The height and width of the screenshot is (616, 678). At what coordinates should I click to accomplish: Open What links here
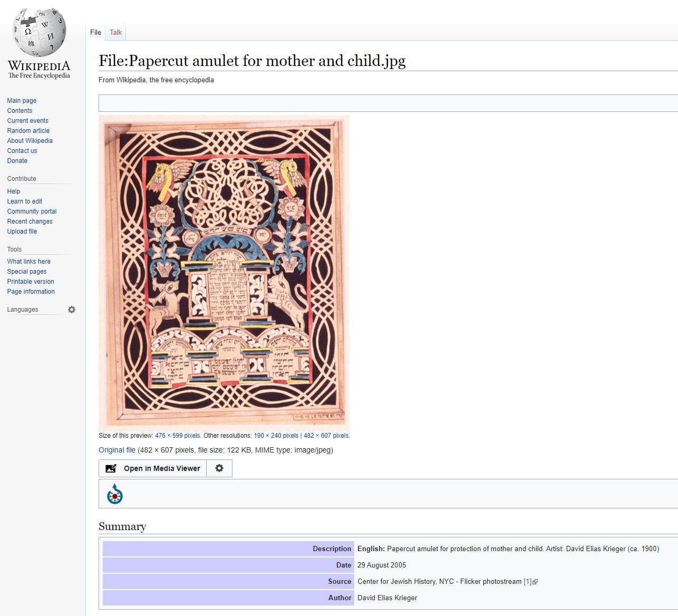[28, 262]
